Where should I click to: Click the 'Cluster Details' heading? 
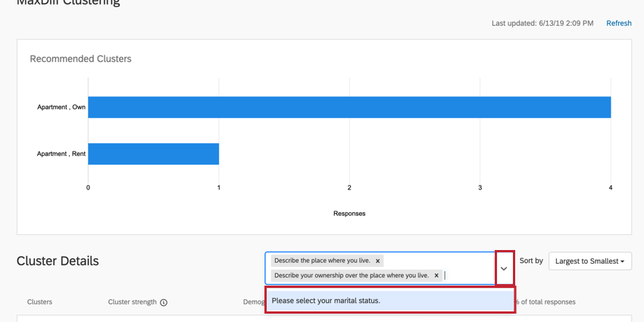[x=58, y=261]
